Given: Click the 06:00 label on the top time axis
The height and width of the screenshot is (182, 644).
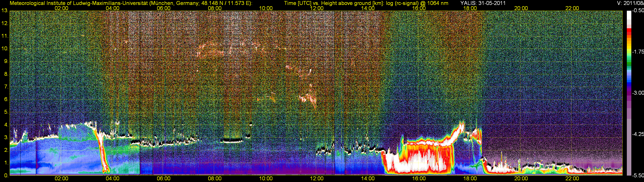Looking at the screenshot, I should 164,8.
